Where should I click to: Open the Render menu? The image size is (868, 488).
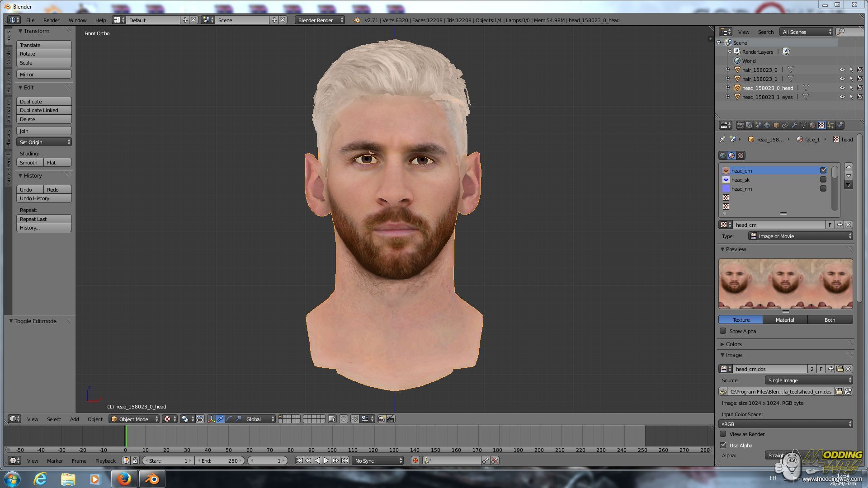click(51, 20)
